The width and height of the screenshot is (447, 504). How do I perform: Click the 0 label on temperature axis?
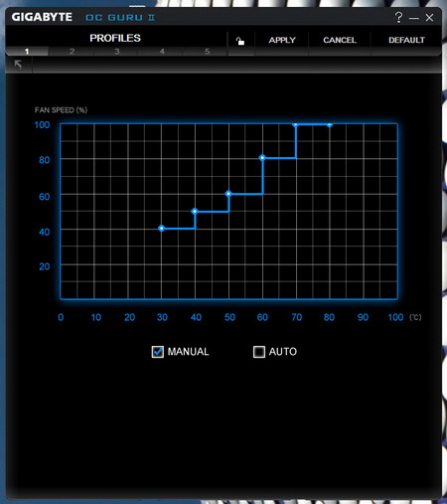coord(61,317)
